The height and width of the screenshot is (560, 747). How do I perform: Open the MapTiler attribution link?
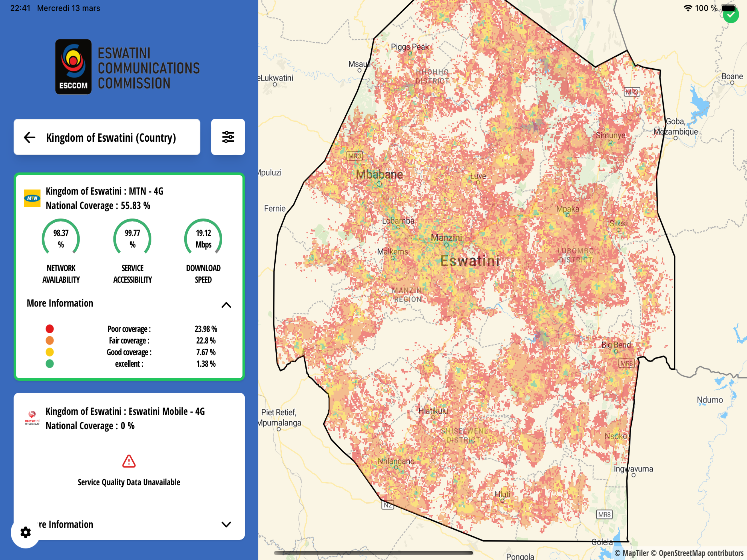coord(632,553)
